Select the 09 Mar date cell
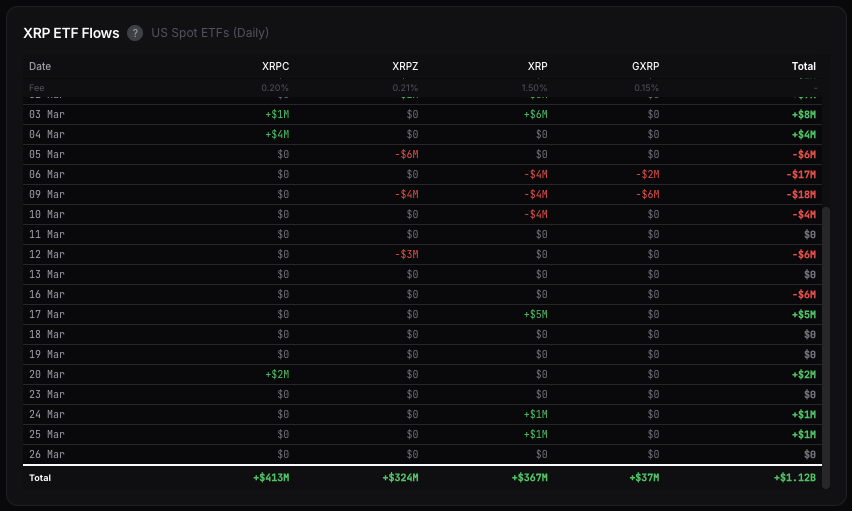Viewport: 852px width, 511px height. coord(47,195)
